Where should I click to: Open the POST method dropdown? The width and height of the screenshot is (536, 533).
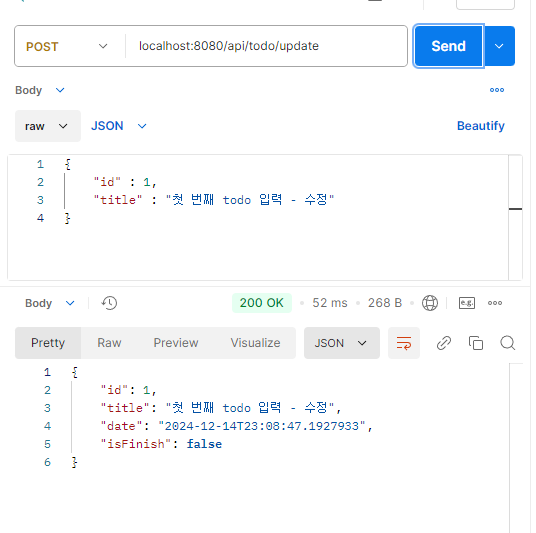point(67,46)
